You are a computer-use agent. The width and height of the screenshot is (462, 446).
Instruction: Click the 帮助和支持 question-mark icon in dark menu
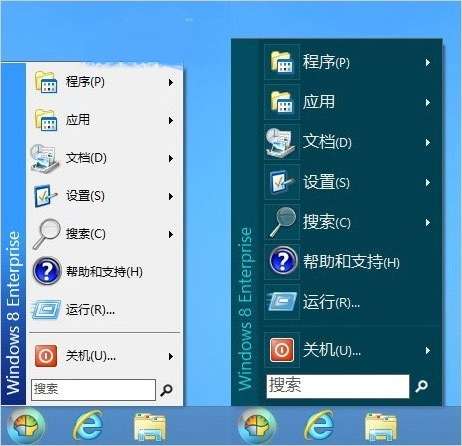click(283, 261)
